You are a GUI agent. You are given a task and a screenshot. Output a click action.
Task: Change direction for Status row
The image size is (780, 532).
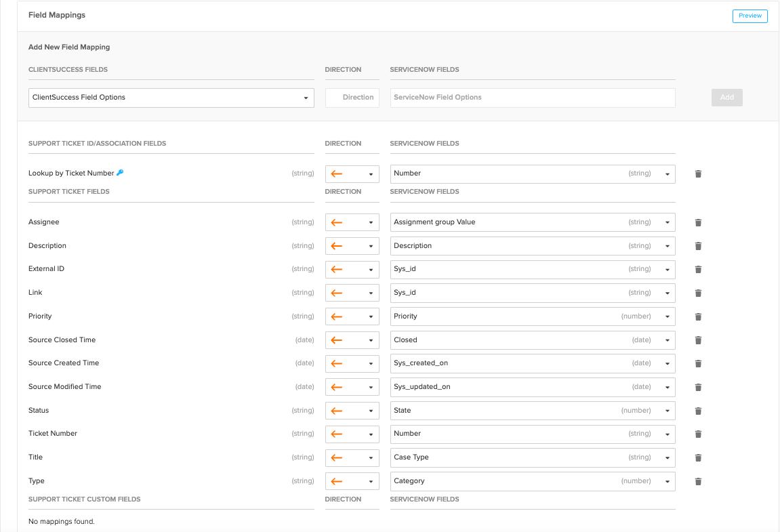(352, 411)
